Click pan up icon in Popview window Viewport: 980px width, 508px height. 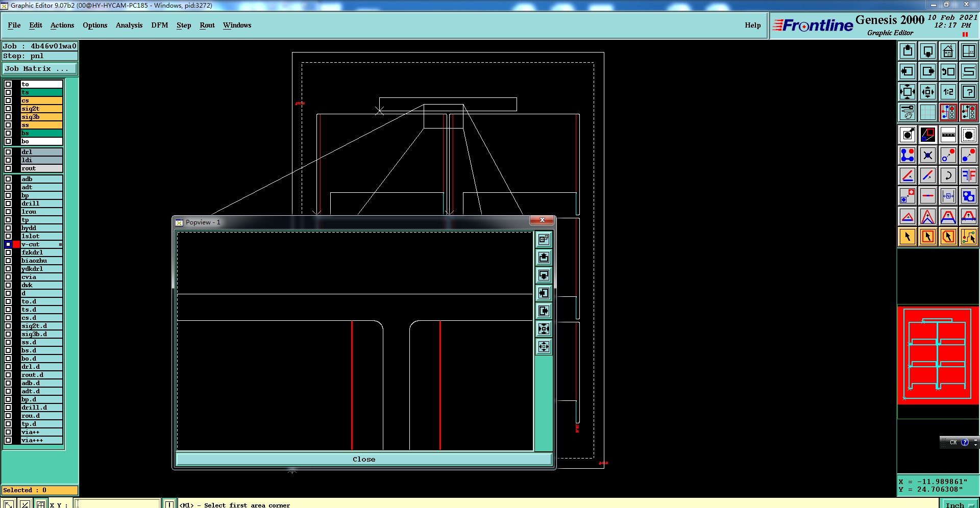[544, 257]
